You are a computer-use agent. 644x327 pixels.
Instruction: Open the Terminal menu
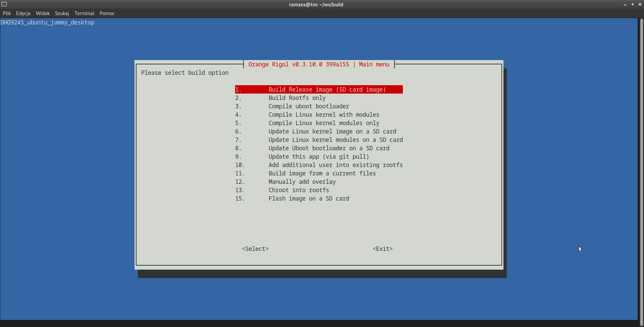click(84, 13)
